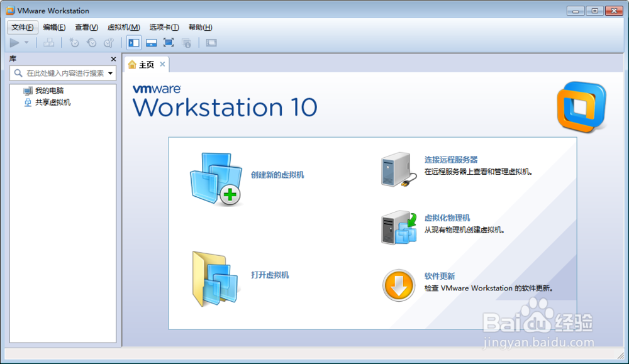Open the 帮助(H) menu

(x=200, y=27)
